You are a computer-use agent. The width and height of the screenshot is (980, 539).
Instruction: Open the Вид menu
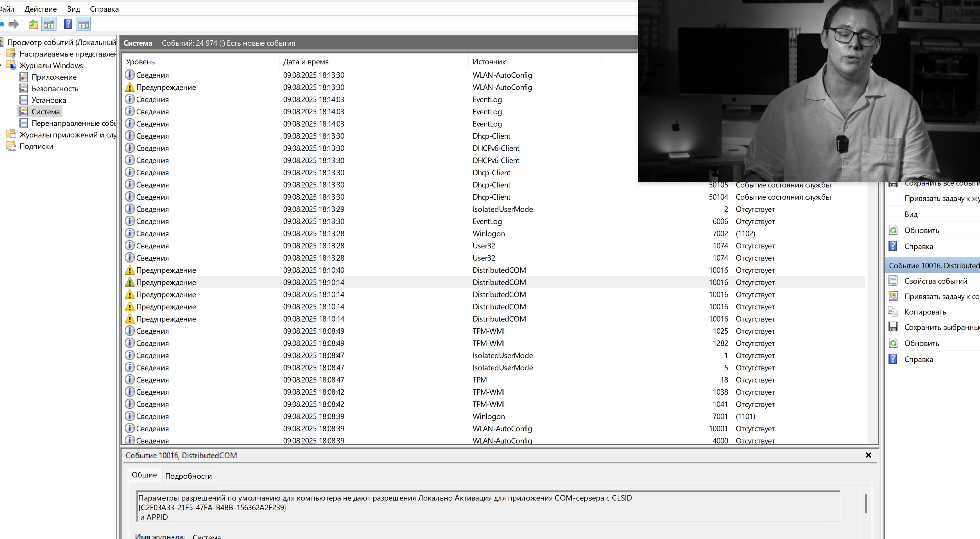click(73, 9)
